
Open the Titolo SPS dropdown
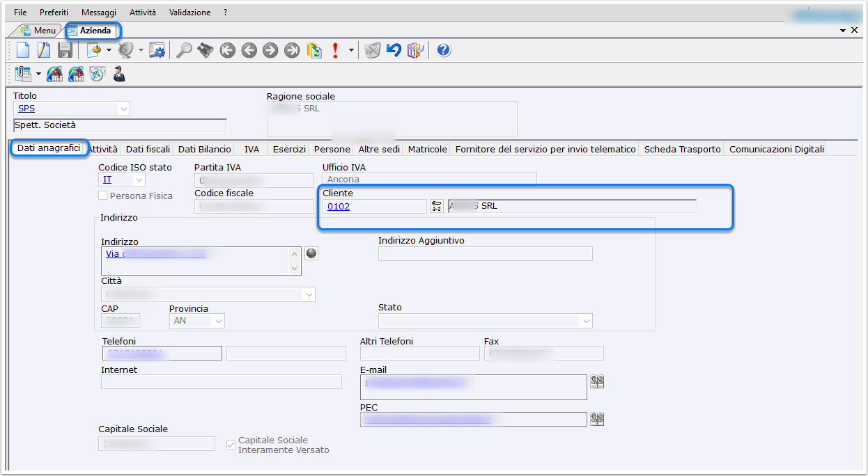[x=124, y=109]
